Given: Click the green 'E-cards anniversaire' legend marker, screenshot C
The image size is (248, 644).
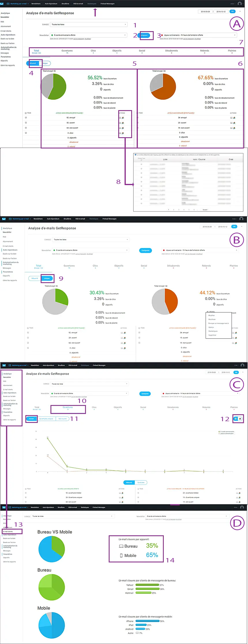Looking at the screenshot, I should click(x=219, y=432).
